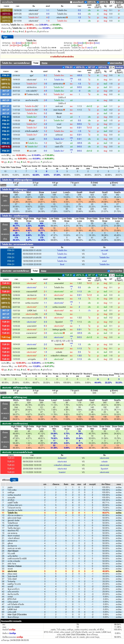The height and width of the screenshot is (644, 124).
Task: Toggle UEFA EL filter in Lyon filter row
Action: point(97,67)
